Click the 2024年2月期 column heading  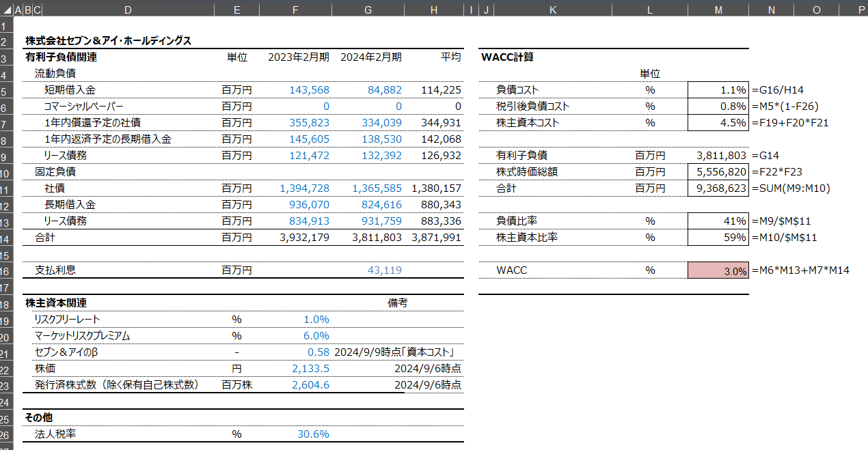(371, 57)
